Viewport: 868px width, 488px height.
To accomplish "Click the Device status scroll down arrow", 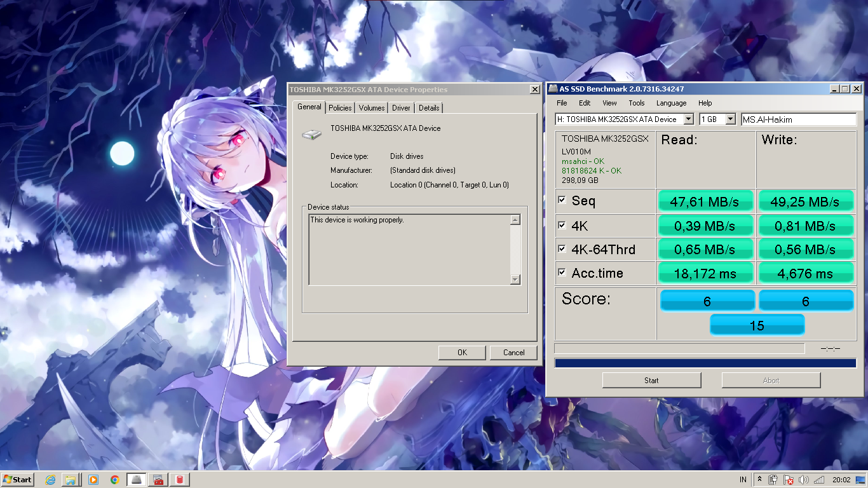I will tap(515, 280).
